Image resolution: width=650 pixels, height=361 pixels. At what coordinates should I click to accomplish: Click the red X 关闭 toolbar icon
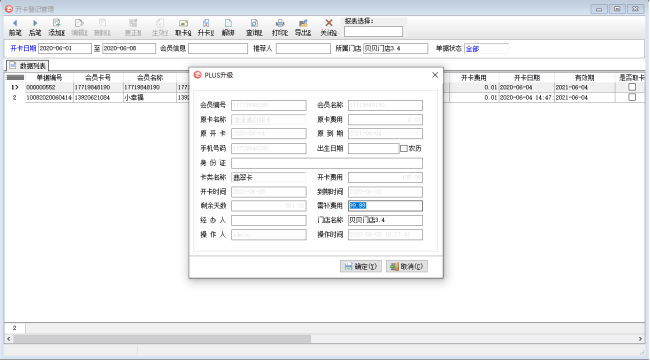329,27
